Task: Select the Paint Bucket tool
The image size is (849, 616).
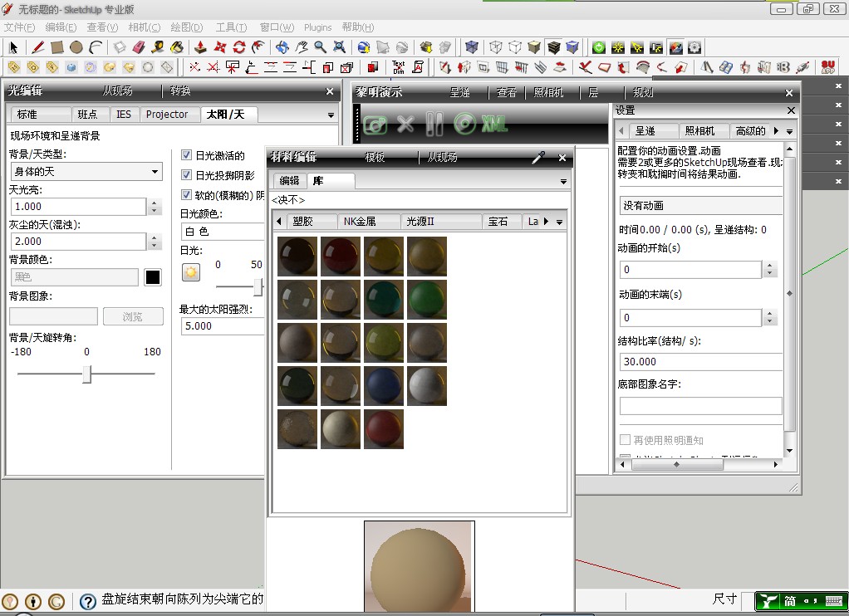Action: [177, 47]
